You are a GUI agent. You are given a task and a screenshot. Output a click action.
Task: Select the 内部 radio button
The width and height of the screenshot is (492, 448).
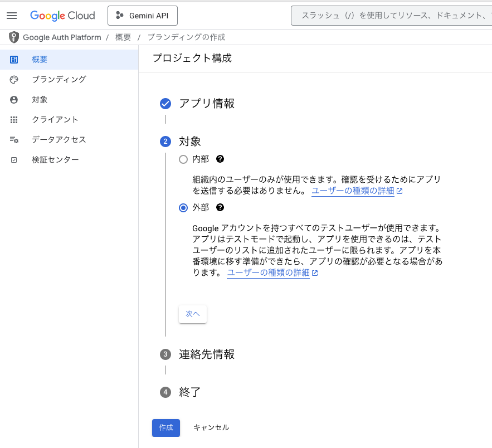point(183,159)
